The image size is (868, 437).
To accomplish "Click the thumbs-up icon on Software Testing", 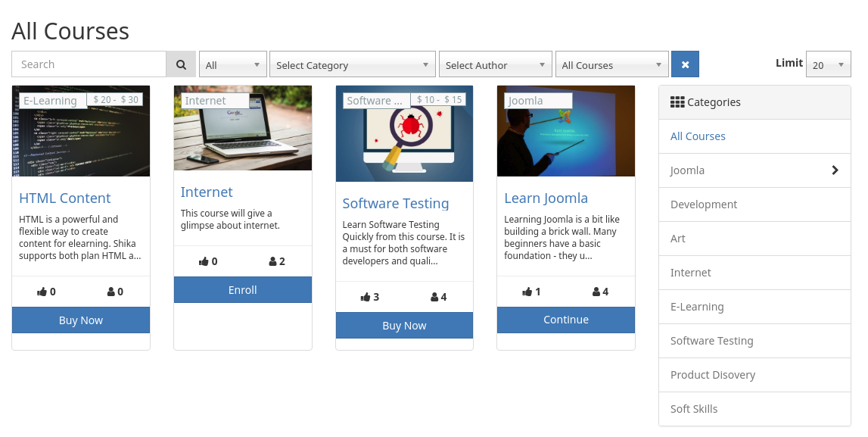I will [366, 297].
